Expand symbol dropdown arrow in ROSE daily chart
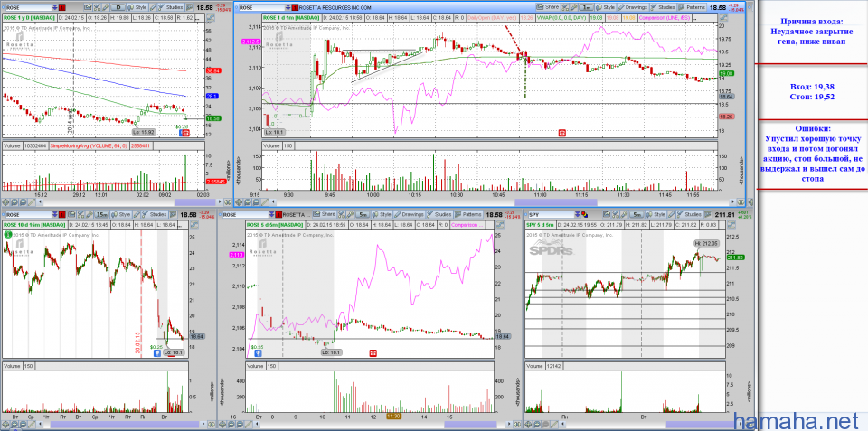Image resolution: width=868 pixels, height=431 pixels. 55,7
